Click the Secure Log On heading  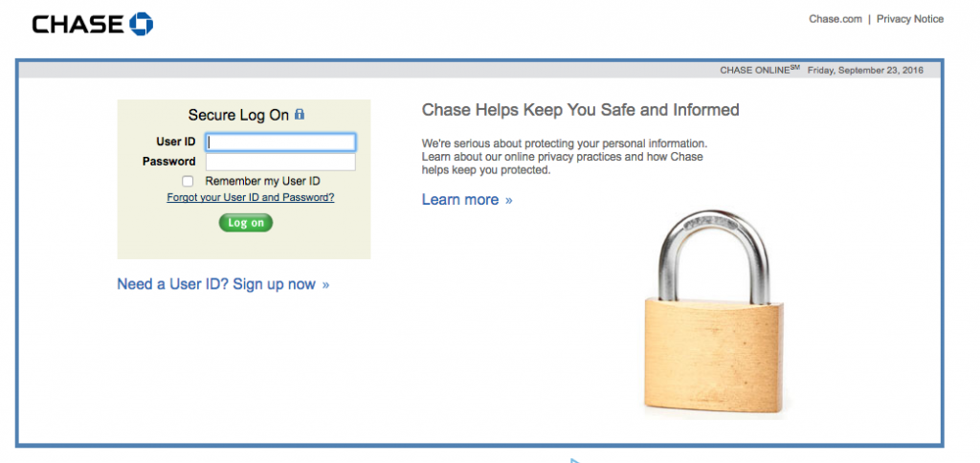click(x=238, y=115)
